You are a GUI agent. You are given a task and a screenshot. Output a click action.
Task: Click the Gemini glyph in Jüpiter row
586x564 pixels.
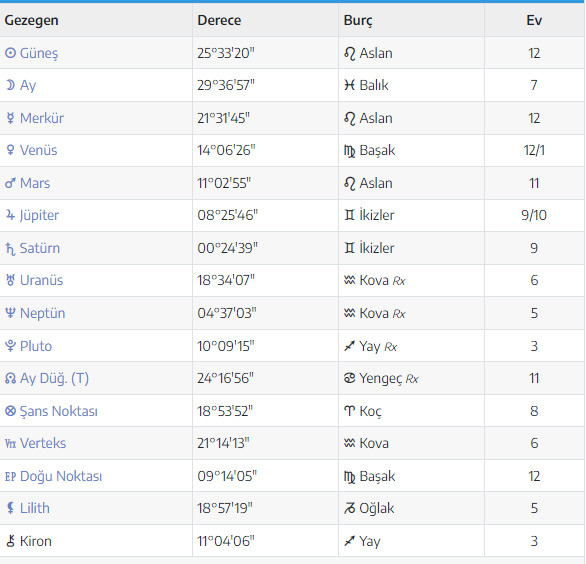pos(349,215)
